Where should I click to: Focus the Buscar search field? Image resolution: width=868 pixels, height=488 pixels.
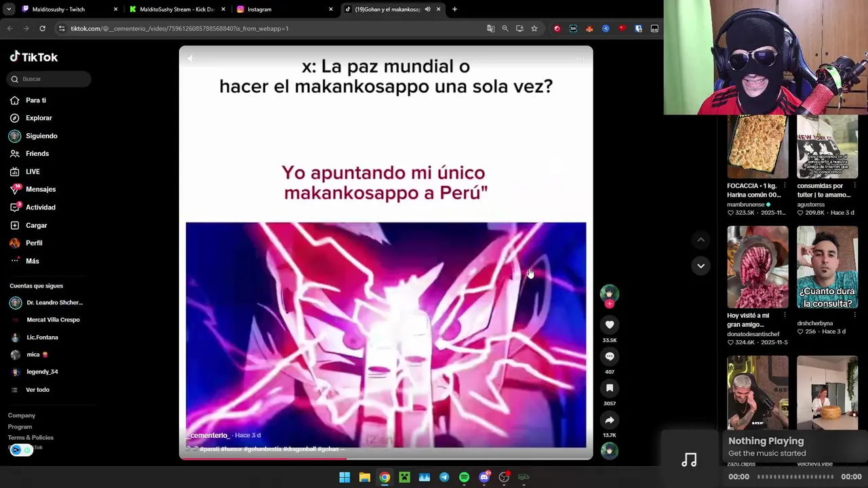point(50,79)
